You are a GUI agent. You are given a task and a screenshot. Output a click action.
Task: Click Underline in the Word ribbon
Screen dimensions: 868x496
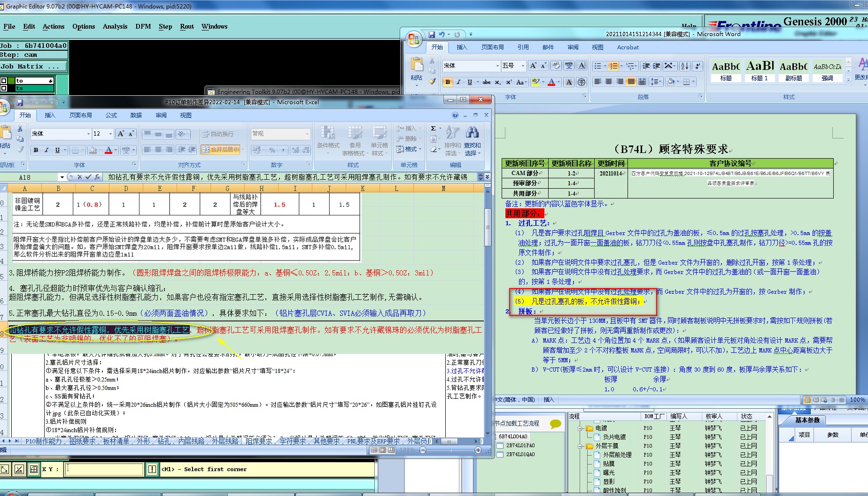pyautogui.click(x=470, y=82)
